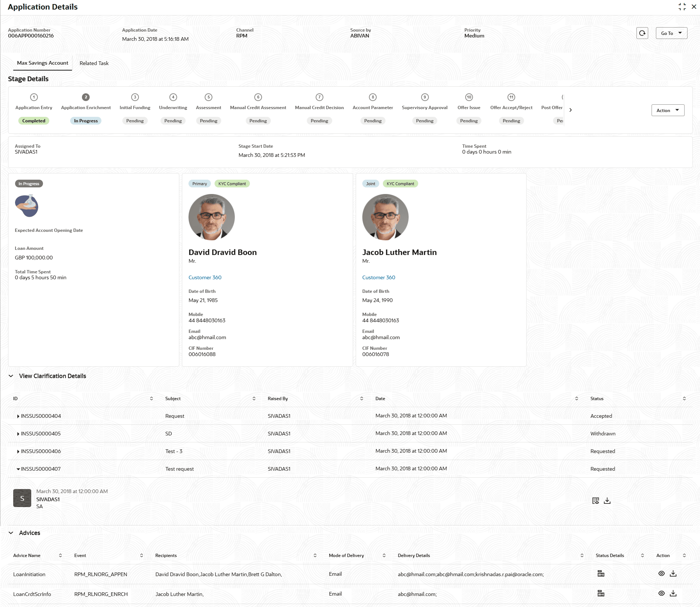Select stage 9 Supervisory Approval circle
Image resolution: width=700 pixels, height=607 pixels.
click(x=425, y=97)
